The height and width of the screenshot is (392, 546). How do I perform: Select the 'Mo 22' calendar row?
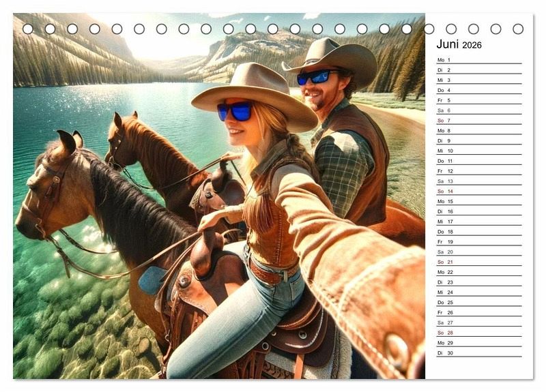[479, 271]
